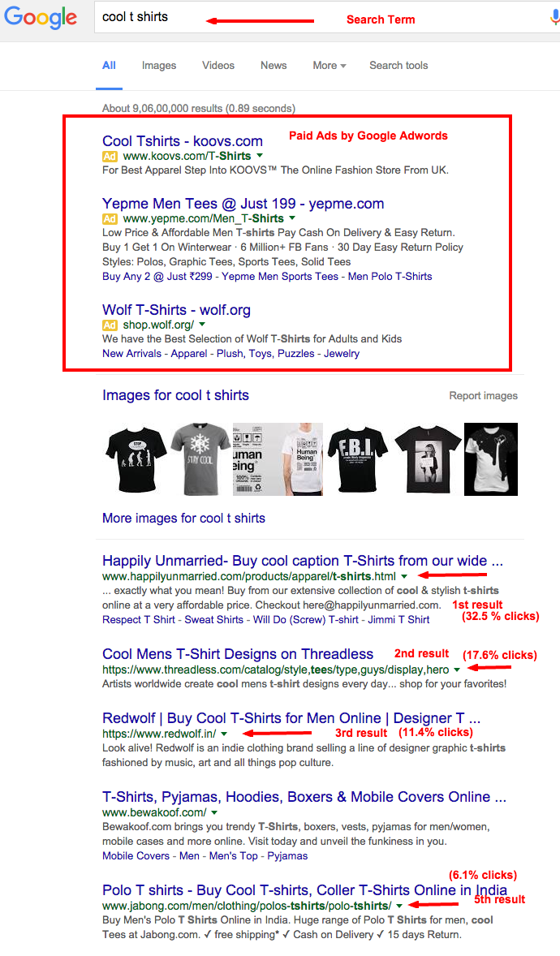
Task: Open the Yepme Men Sports Tees sitelink
Action: [x=280, y=276]
